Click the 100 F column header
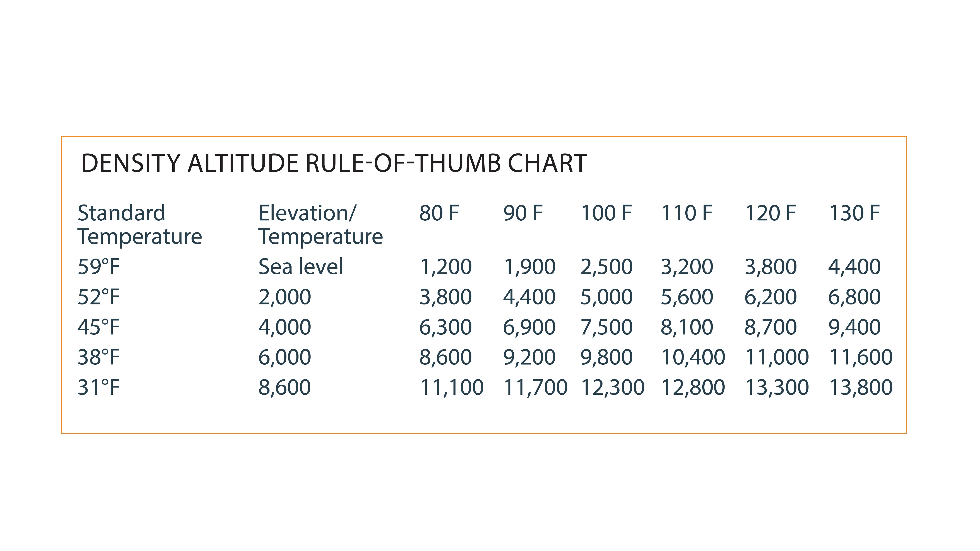980x551 pixels. [x=606, y=213]
